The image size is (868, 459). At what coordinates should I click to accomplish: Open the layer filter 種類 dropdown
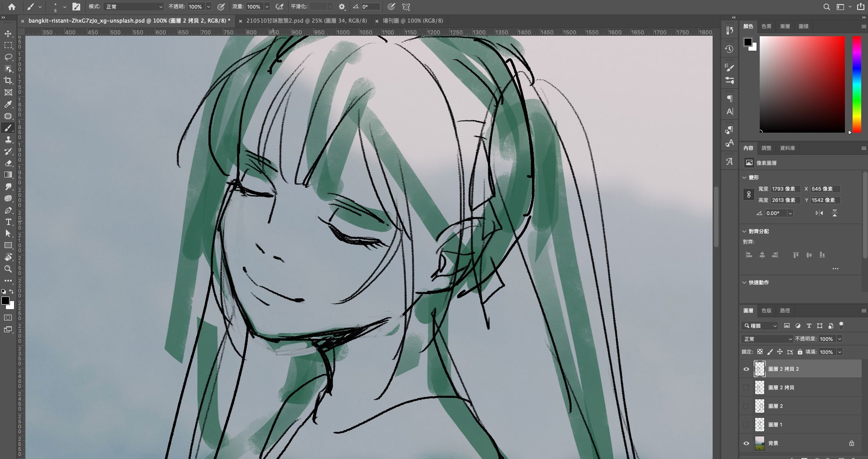point(760,325)
